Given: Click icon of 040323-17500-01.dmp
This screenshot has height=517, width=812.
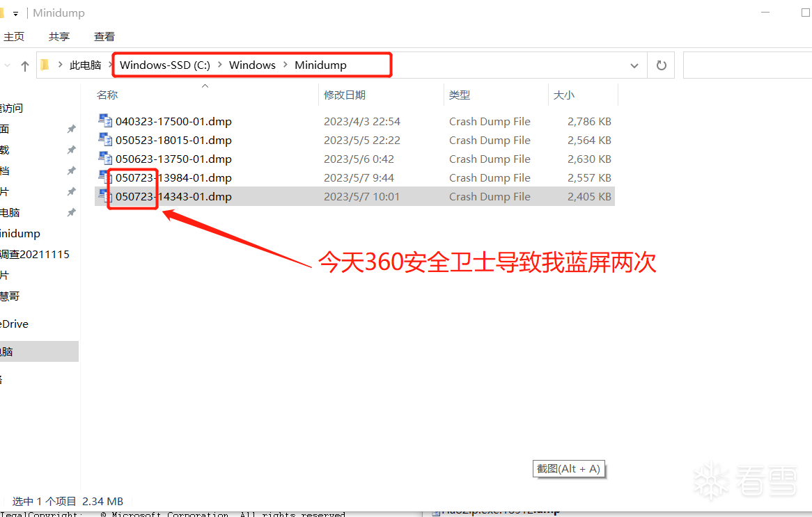Looking at the screenshot, I should [x=105, y=120].
